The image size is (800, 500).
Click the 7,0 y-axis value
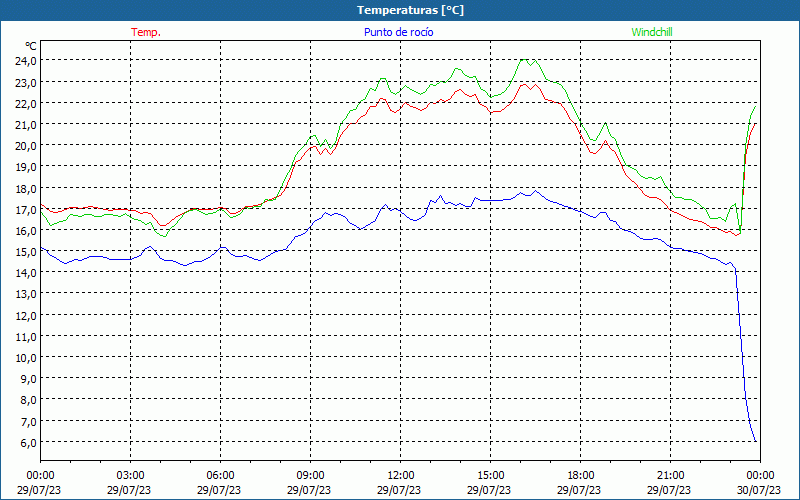pos(29,422)
